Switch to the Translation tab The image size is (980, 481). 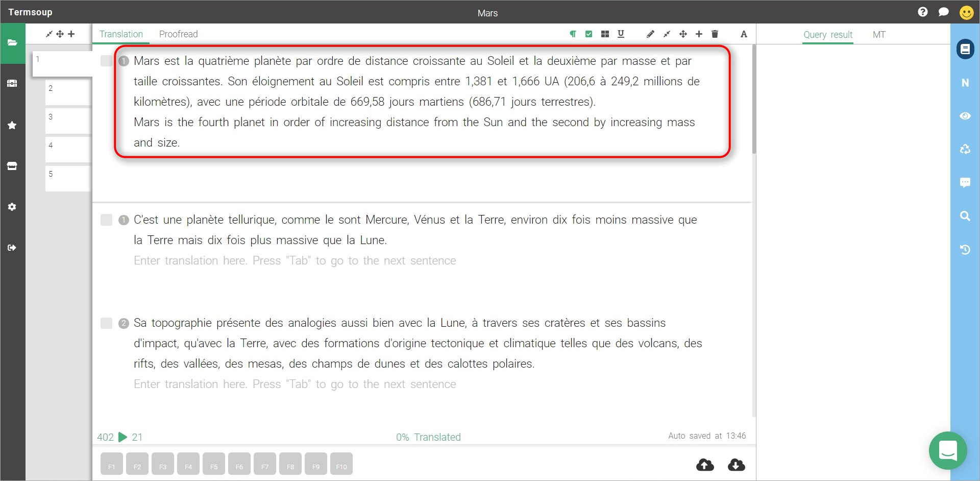pos(121,34)
